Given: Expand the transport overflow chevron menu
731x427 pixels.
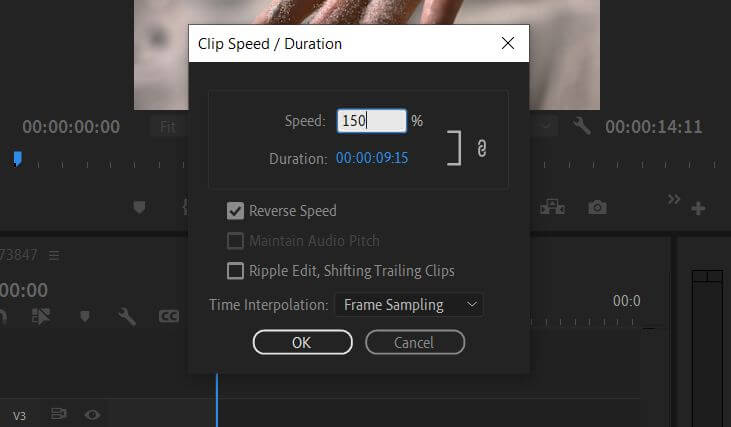Looking at the screenshot, I should coord(674,200).
